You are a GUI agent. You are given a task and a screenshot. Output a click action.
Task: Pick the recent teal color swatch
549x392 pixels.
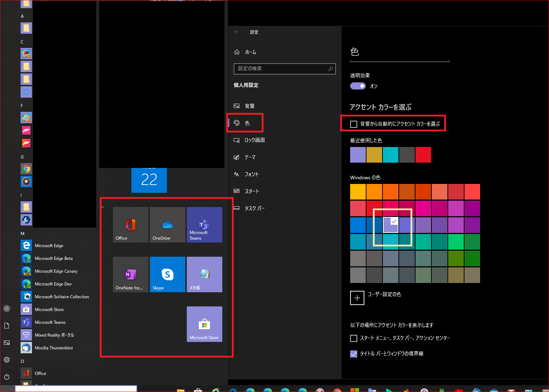(391, 155)
